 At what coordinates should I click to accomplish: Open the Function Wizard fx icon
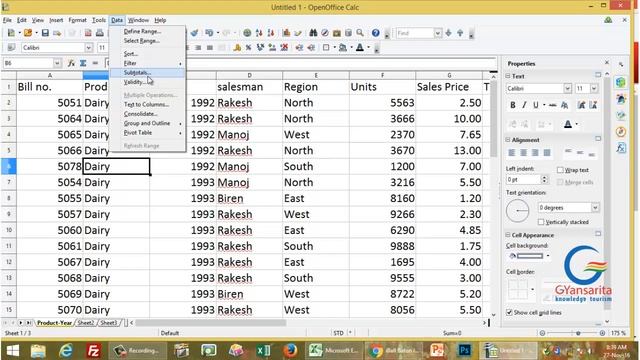click(71, 63)
